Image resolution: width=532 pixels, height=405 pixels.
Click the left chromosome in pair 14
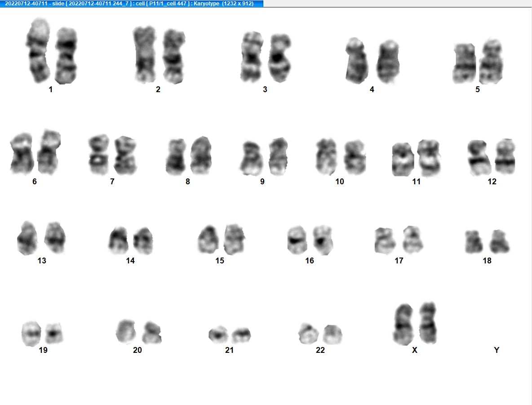click(119, 240)
